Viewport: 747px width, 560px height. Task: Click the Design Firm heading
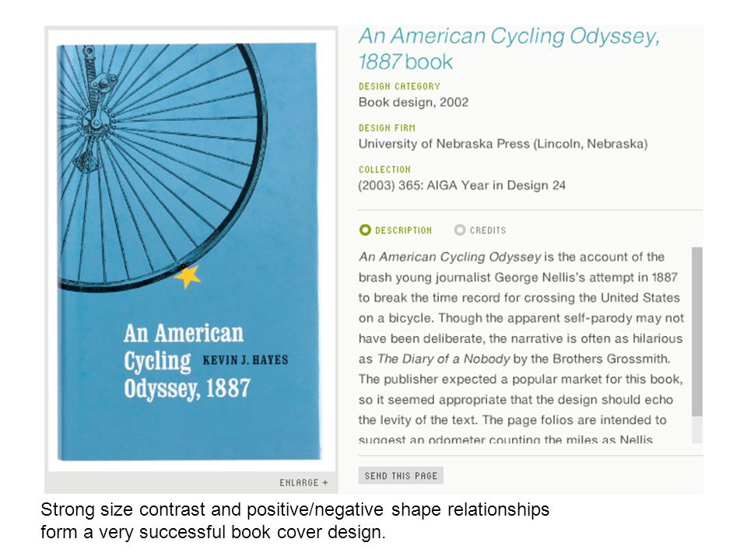[x=387, y=128]
